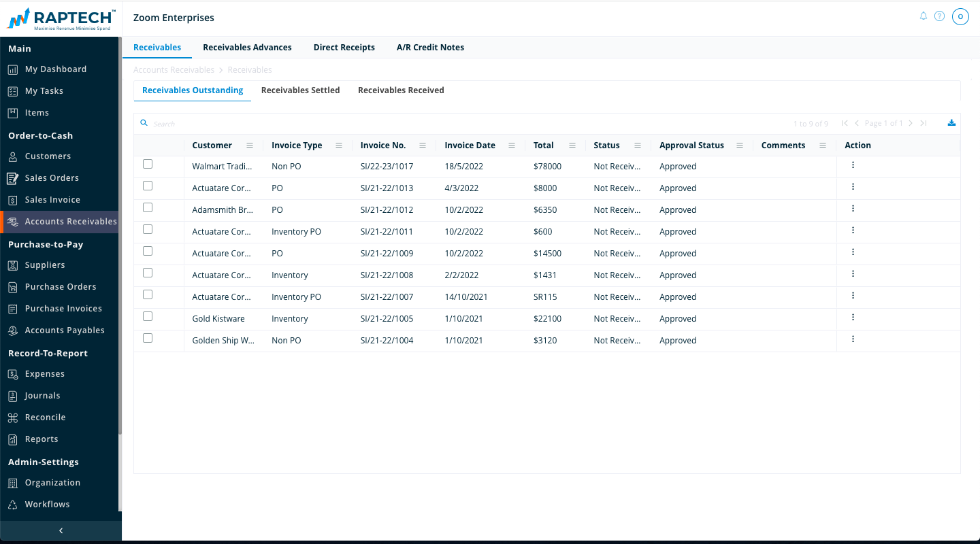Click the Sales Invoice sidebar icon
The width and height of the screenshot is (980, 544).
click(12, 200)
